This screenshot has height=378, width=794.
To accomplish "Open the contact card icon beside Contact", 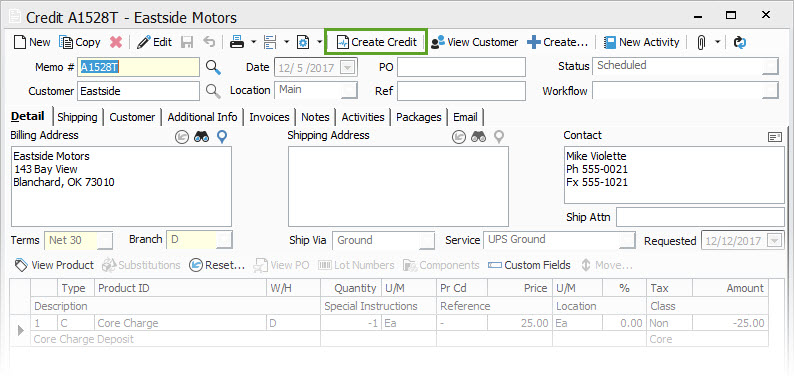I will tap(774, 137).
